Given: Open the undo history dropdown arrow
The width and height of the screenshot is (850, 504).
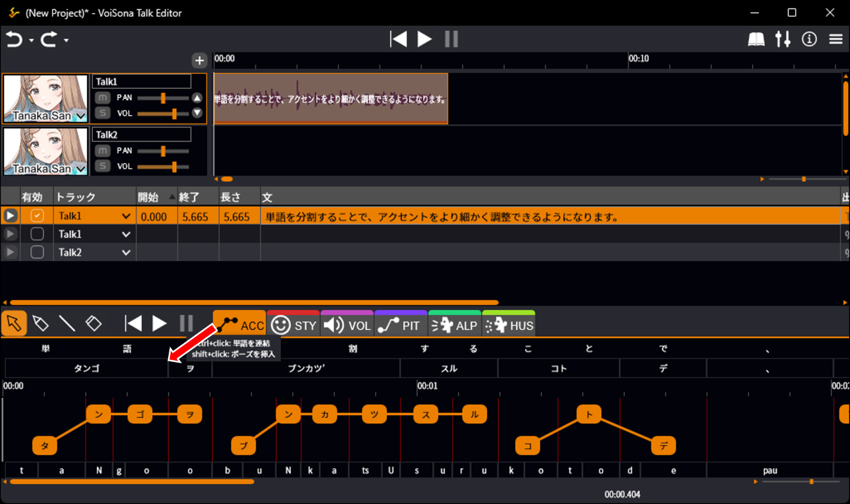Looking at the screenshot, I should pos(31,41).
